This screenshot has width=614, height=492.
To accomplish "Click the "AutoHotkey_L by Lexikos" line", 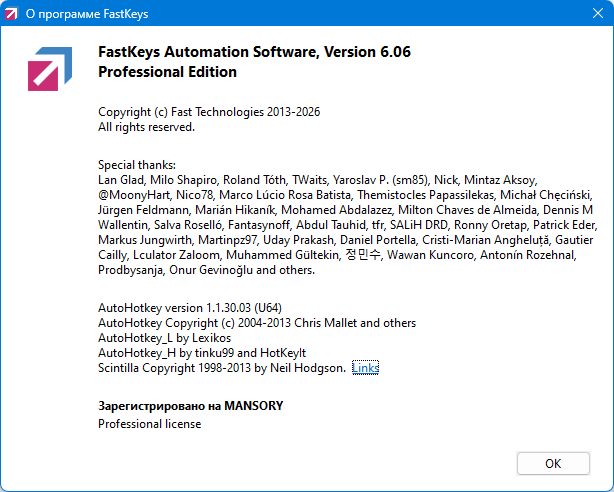I will point(165,338).
